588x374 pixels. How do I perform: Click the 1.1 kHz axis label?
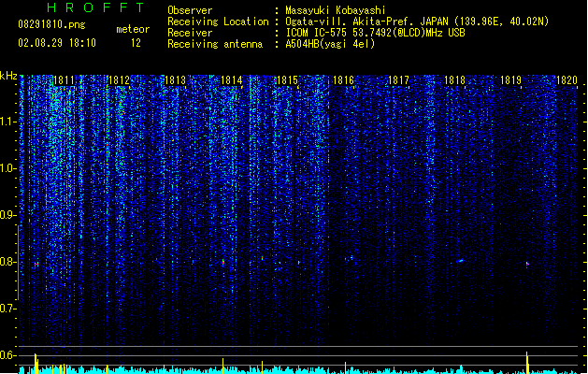coord(7,122)
